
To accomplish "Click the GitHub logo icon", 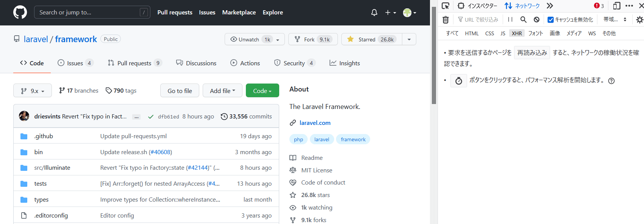I will (20, 13).
